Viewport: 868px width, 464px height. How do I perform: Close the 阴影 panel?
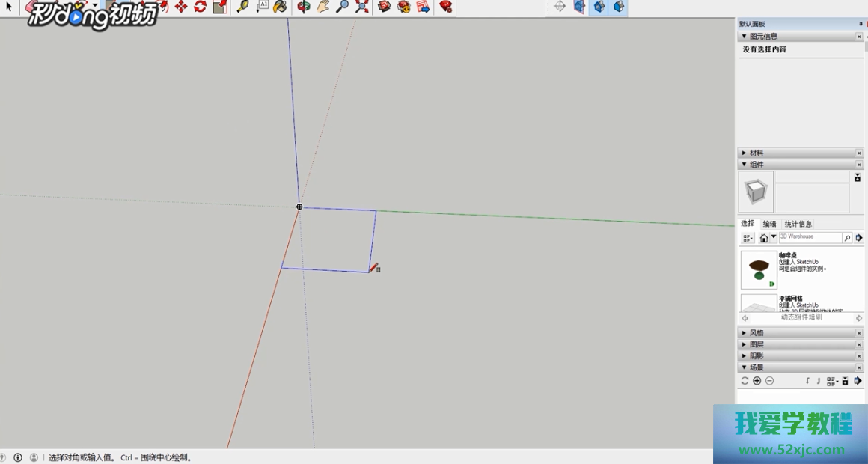tap(858, 355)
